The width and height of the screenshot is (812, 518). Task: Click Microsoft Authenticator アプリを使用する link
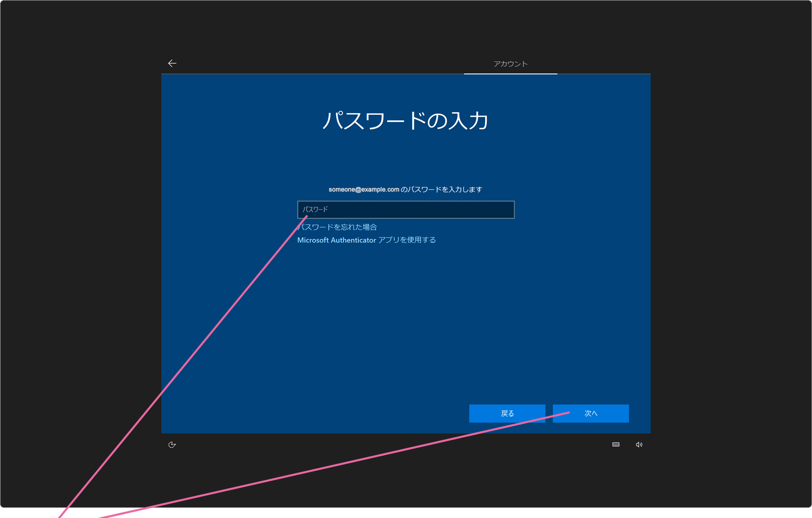(366, 240)
